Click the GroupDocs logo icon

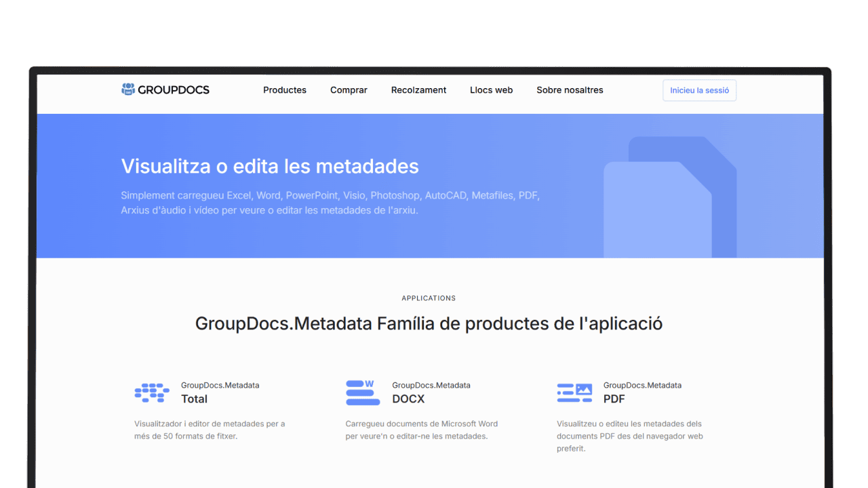click(x=128, y=89)
